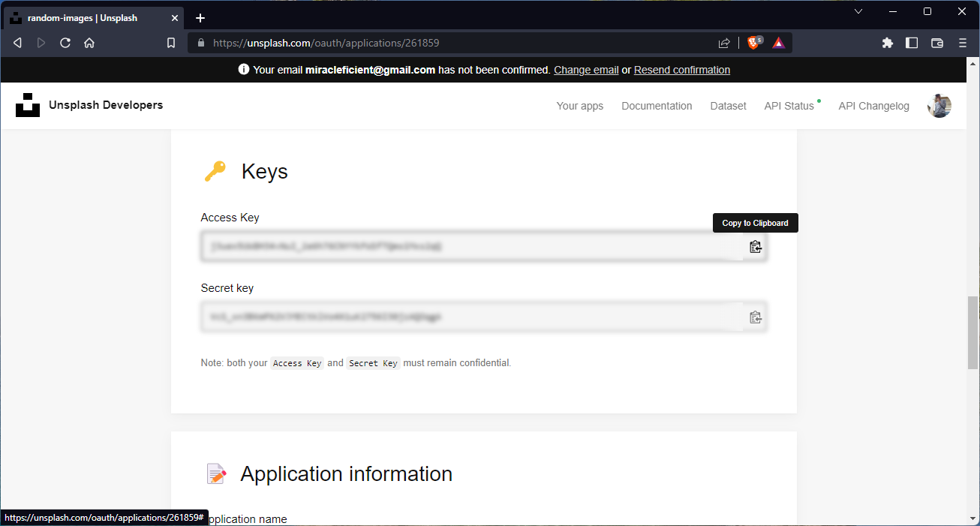Screen dimensions: 980x526
Task: Copy the Access Key to clipboard
Action: tap(755, 247)
